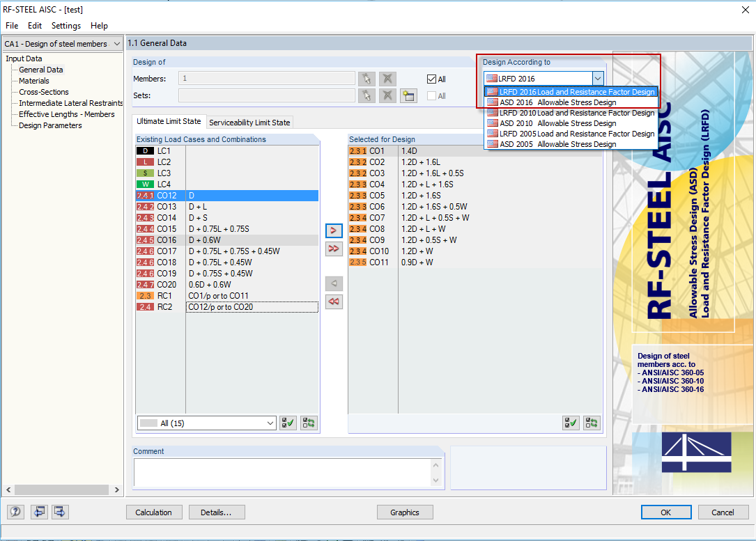The height and width of the screenshot is (541, 756).
Task: Create new set of members icon
Action: pyautogui.click(x=408, y=95)
